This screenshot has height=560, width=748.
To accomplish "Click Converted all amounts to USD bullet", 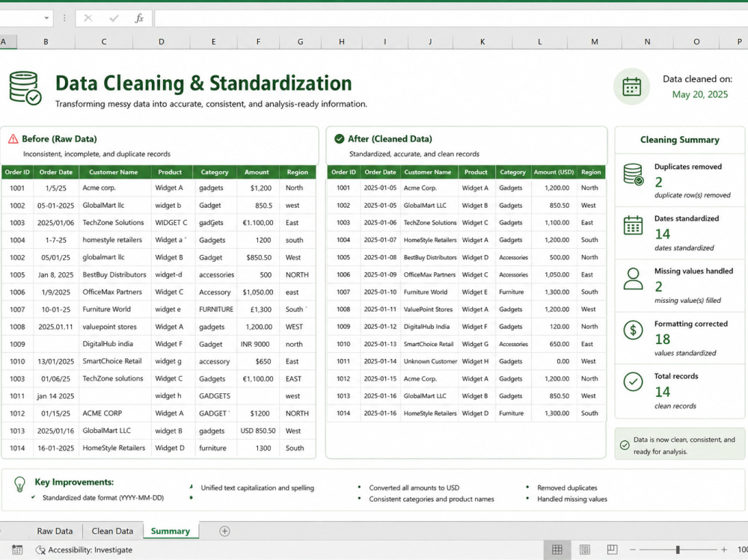I will 414,487.
